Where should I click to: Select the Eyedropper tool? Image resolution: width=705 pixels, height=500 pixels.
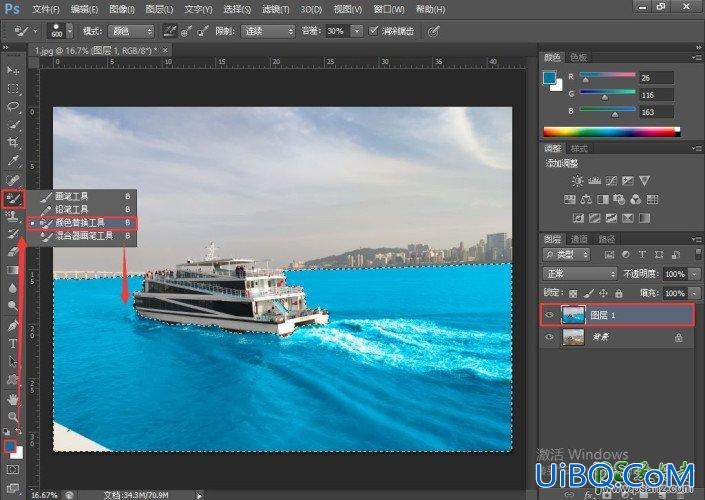point(13,161)
